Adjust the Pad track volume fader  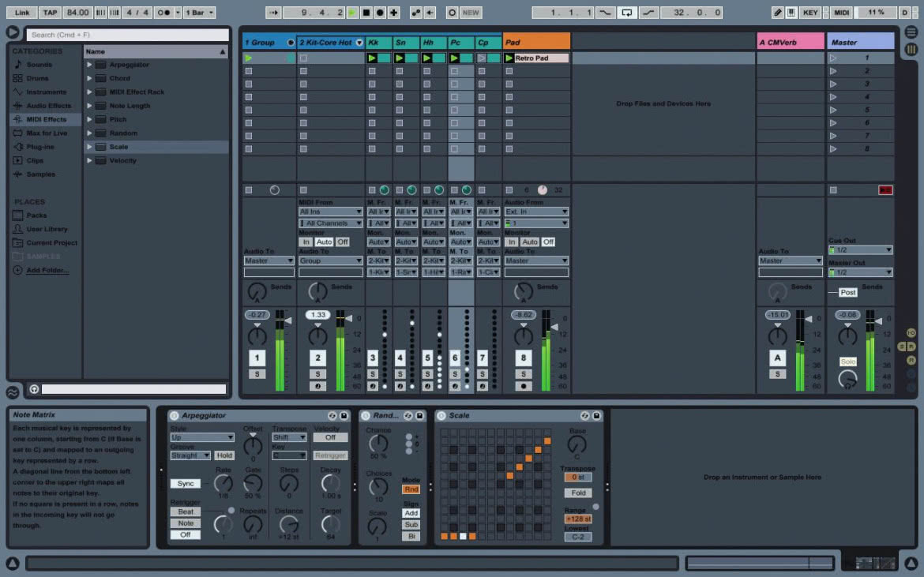[554, 327]
